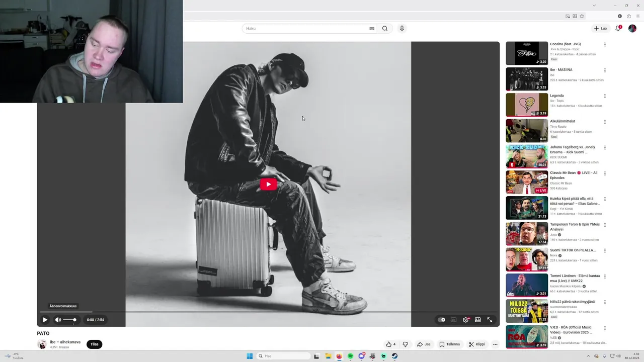Screen dimensions: 644x362
Task: Click the red YouTube play button overlay
Action: (268, 184)
